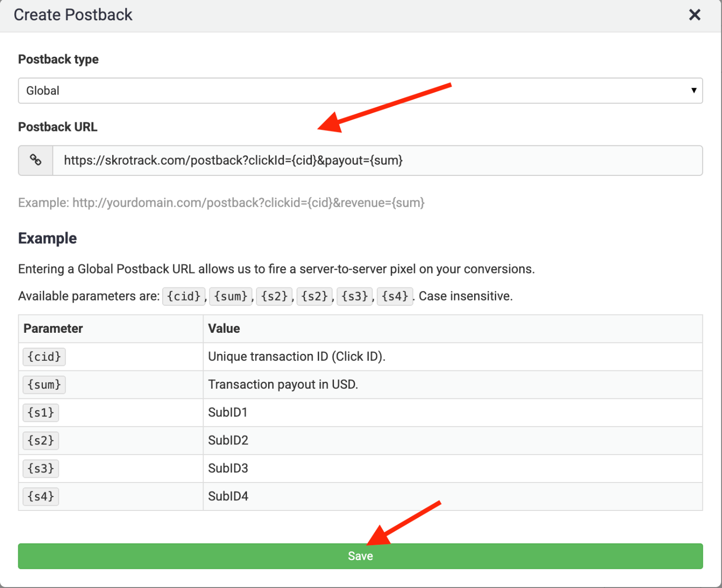The width and height of the screenshot is (722, 588).
Task: Click the 'Unique transaction ID (Click ID).' value
Action: 297,357
